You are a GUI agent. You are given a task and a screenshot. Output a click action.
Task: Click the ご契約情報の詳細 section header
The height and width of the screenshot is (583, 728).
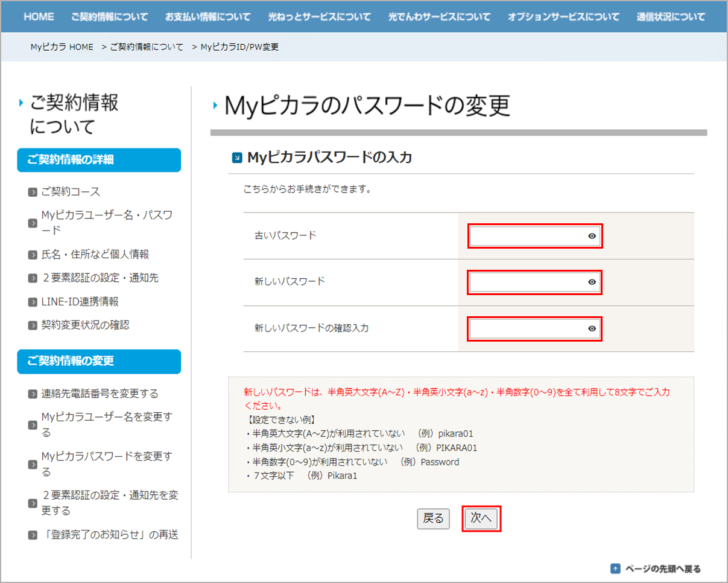click(x=99, y=160)
